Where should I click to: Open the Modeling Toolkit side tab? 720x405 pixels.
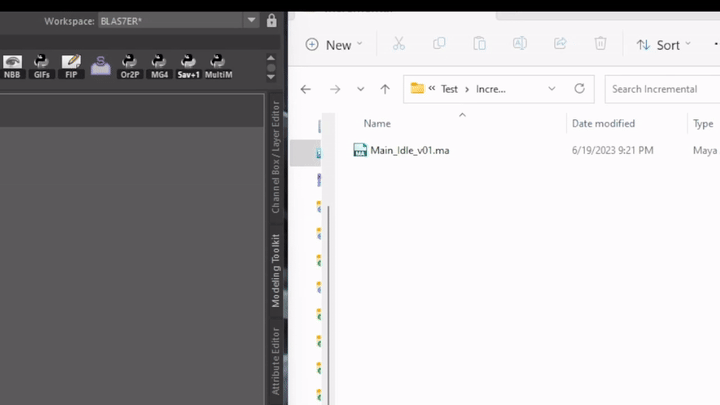click(x=276, y=271)
